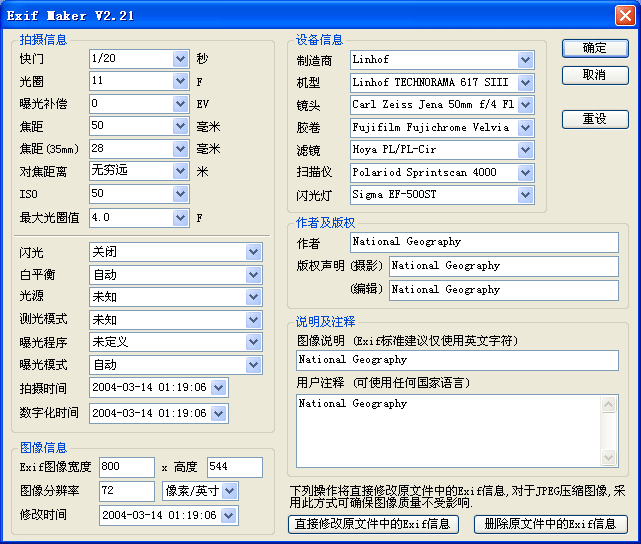Screen dimensions: 641x544
Task: Click the 修改时间 datetime text field
Action: [x=160, y=516]
